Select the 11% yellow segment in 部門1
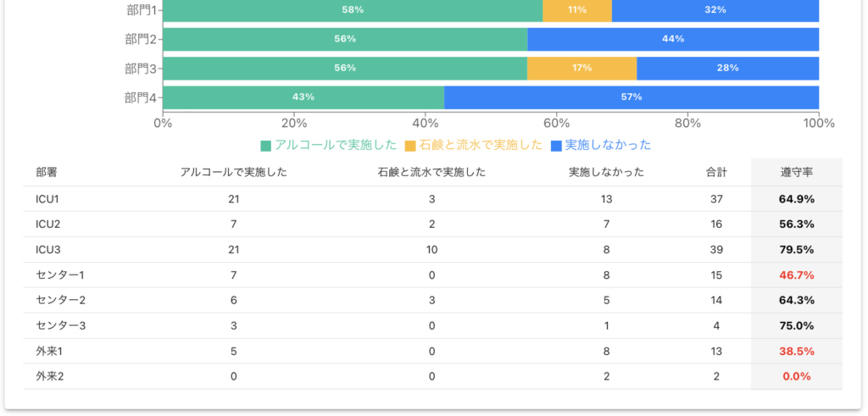This screenshot has width=868, height=416. tap(577, 10)
